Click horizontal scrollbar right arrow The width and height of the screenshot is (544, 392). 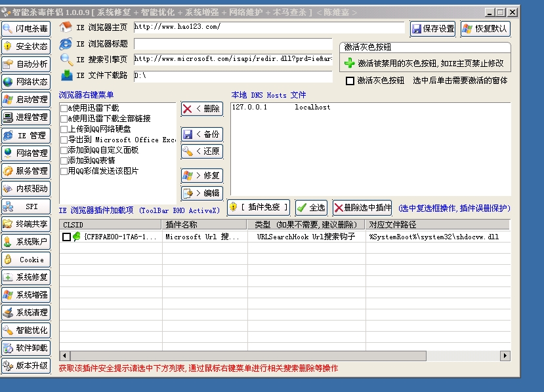505,355
